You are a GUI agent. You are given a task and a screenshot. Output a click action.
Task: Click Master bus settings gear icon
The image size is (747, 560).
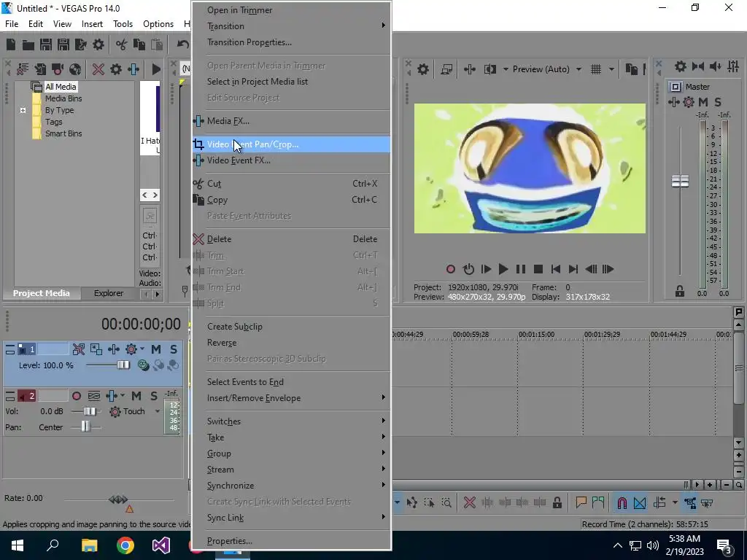coord(681,66)
